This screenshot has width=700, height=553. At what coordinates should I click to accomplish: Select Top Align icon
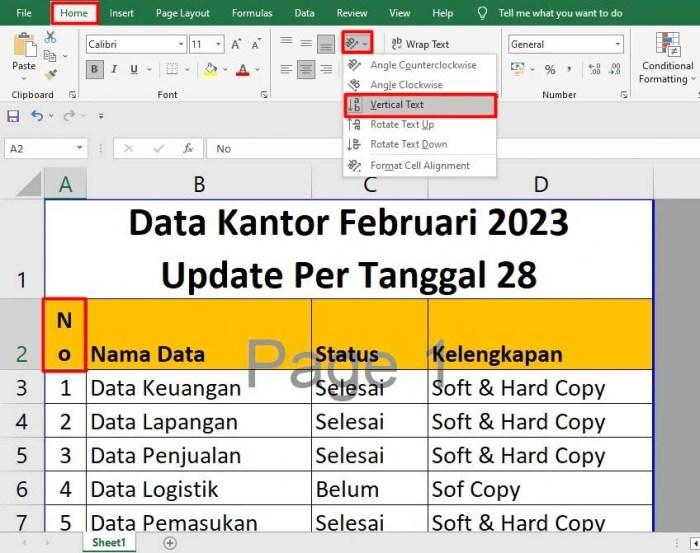[x=286, y=43]
